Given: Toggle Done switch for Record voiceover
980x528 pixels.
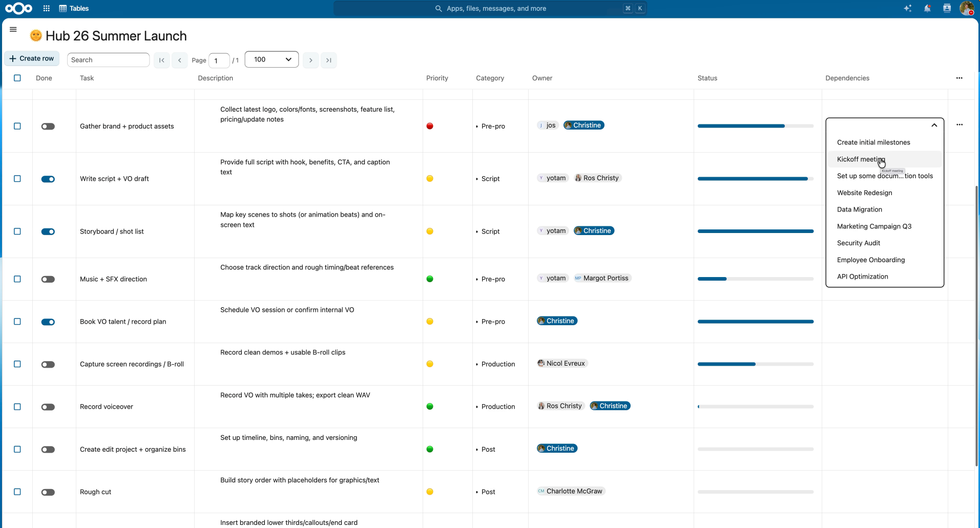Looking at the screenshot, I should coord(48,407).
